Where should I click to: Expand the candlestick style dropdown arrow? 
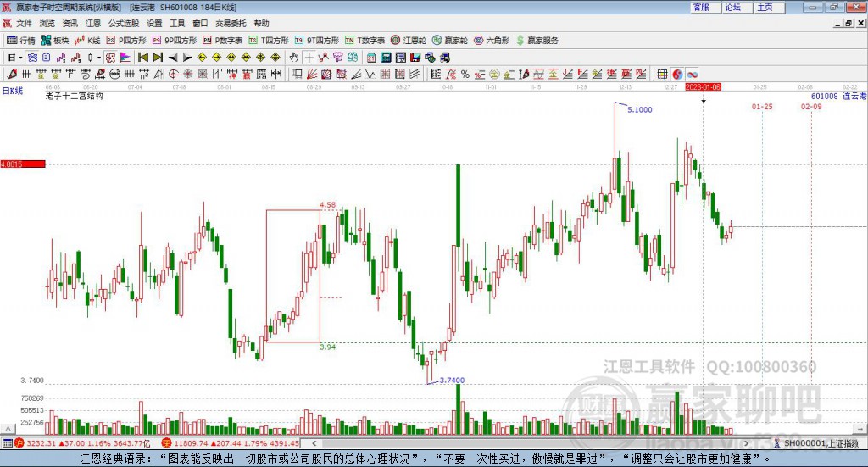pyautogui.click(x=99, y=57)
